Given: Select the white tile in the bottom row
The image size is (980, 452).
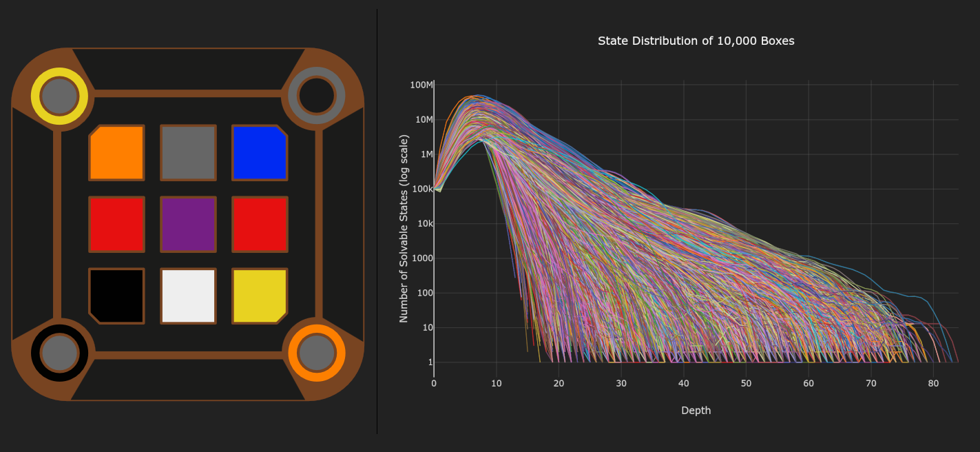Looking at the screenshot, I should [188, 295].
